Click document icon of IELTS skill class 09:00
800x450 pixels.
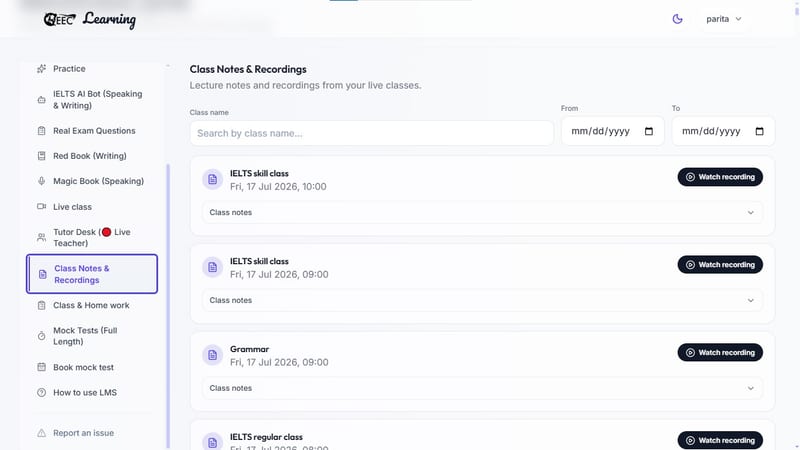tap(212, 267)
